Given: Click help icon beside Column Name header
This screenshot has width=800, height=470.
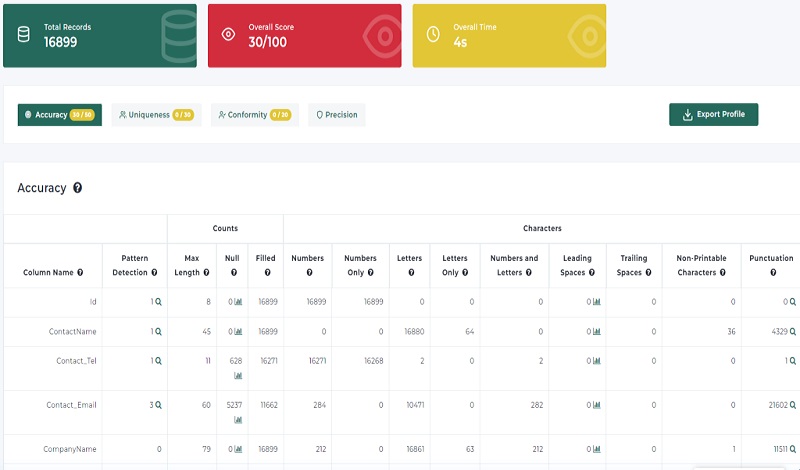Looking at the screenshot, I should coord(80,273).
